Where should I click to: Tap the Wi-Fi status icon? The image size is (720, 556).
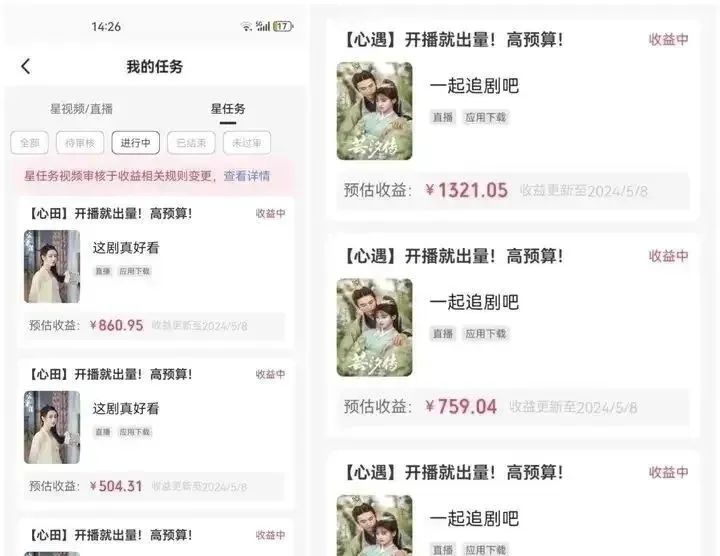tap(247, 26)
